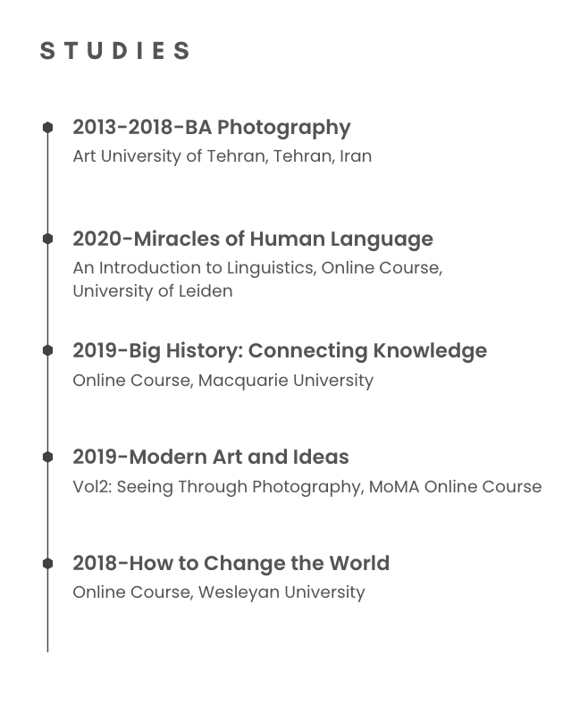The height and width of the screenshot is (722, 588).
Task: Click the STUDIES section heading
Action: pos(115,51)
